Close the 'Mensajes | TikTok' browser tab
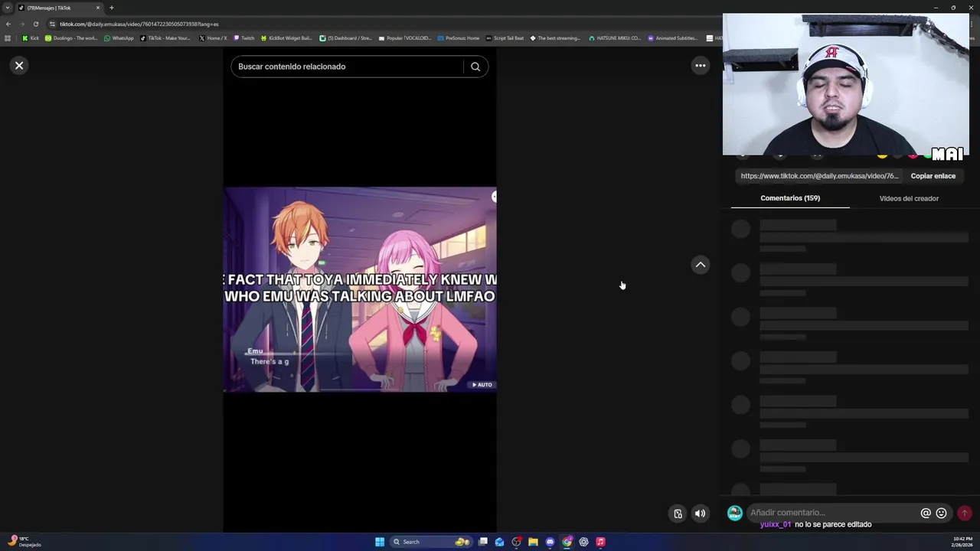Screen dimensions: 980x551 pos(98,8)
